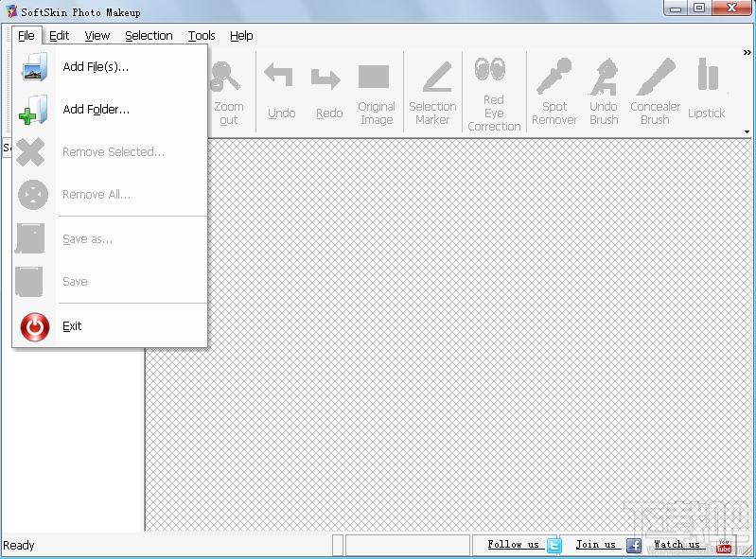Open the Help menu

[241, 36]
